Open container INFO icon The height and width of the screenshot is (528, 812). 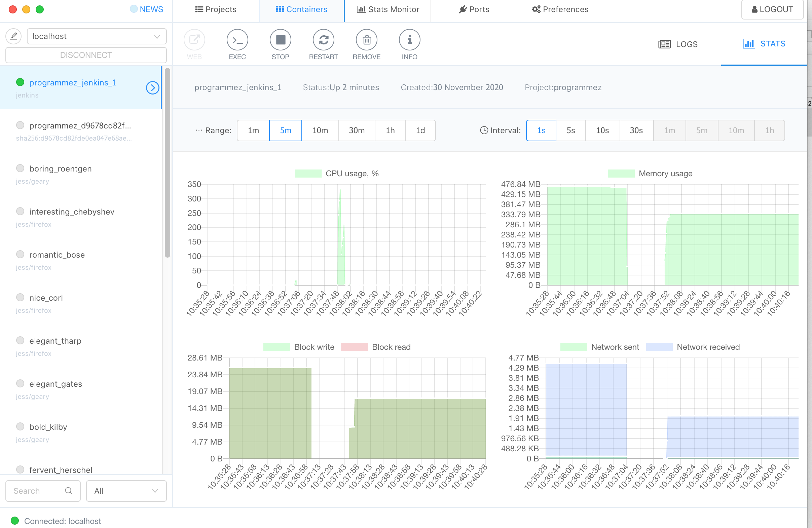(409, 40)
